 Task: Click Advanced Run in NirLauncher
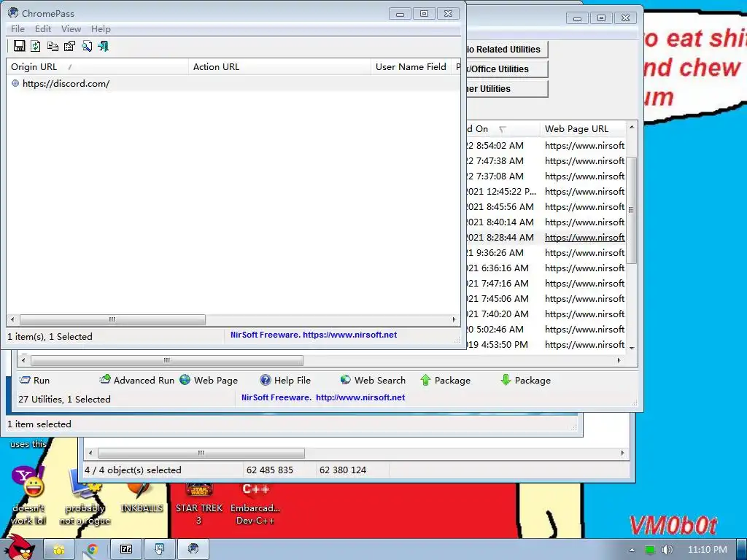click(137, 381)
